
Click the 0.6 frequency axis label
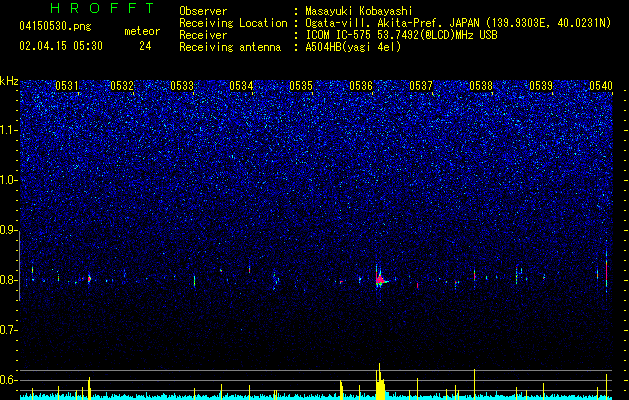pyautogui.click(x=8, y=380)
